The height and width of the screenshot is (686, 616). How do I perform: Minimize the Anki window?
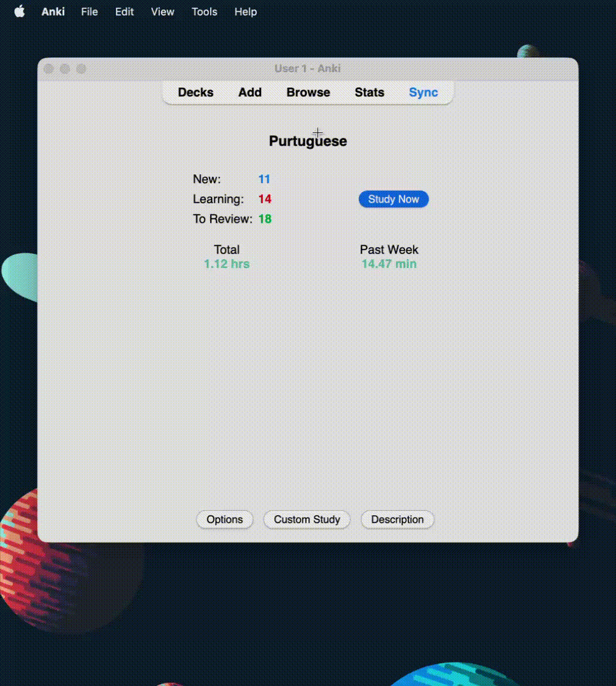(65, 69)
